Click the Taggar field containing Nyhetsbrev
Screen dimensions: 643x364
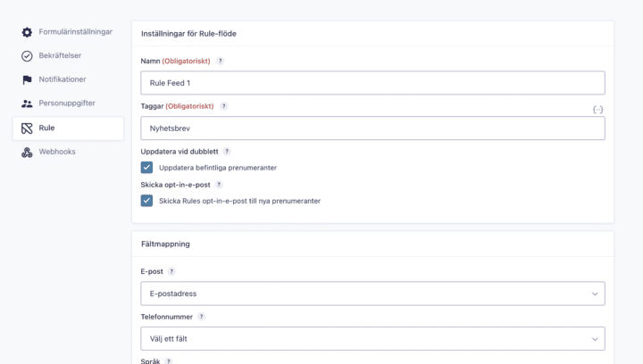tap(372, 128)
